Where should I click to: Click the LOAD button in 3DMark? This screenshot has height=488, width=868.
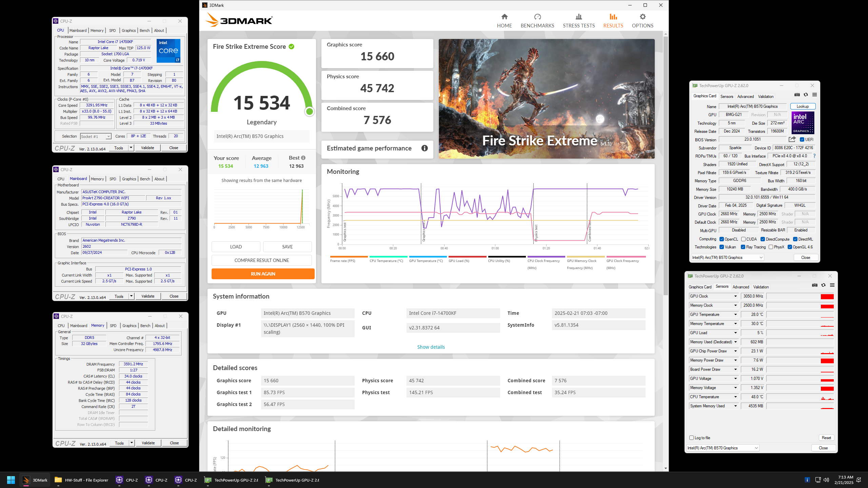[x=236, y=247]
